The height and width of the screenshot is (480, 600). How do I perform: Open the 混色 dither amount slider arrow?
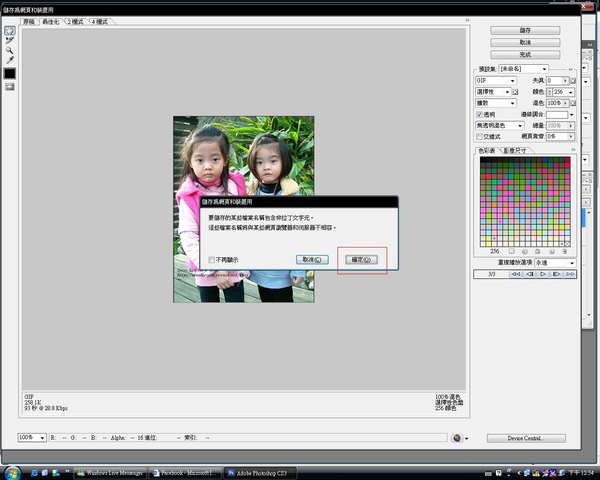click(x=565, y=103)
